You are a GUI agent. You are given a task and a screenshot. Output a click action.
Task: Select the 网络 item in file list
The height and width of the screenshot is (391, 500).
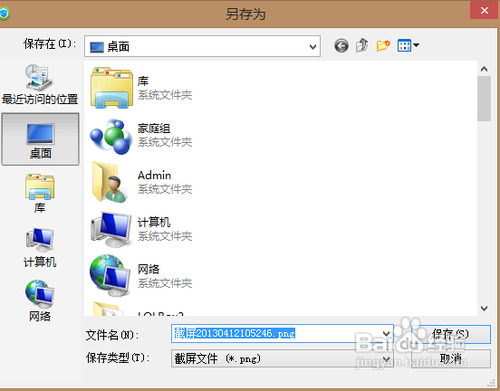[142, 276]
